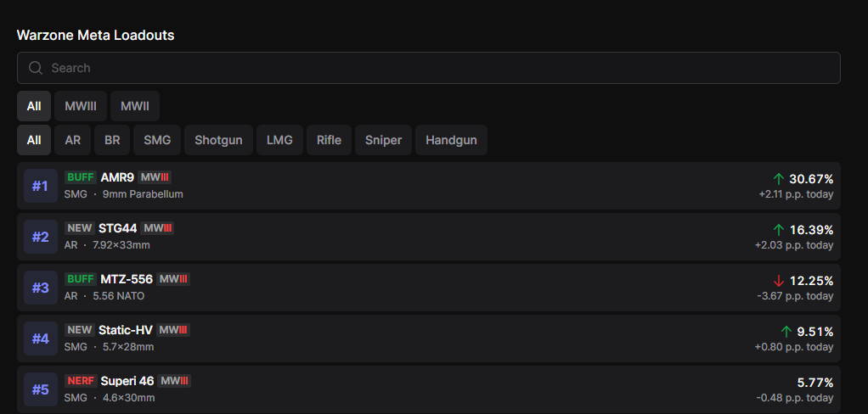Image resolution: width=868 pixels, height=414 pixels.
Task: Select the All game filter tab
Action: tap(34, 106)
